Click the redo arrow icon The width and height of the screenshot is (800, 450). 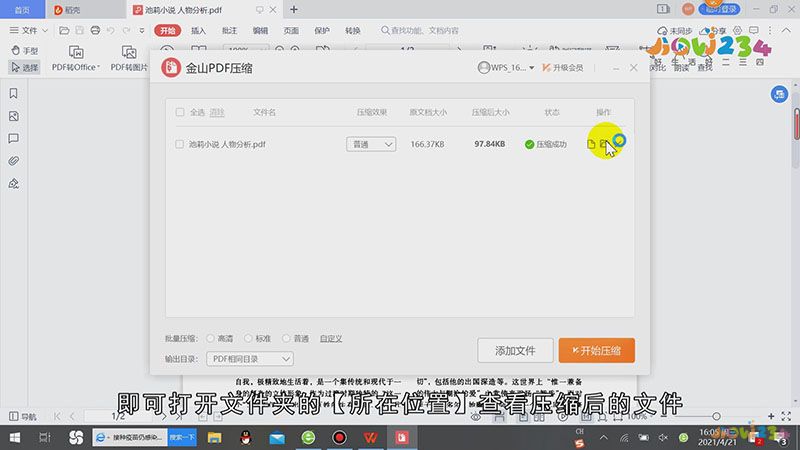pos(126,31)
